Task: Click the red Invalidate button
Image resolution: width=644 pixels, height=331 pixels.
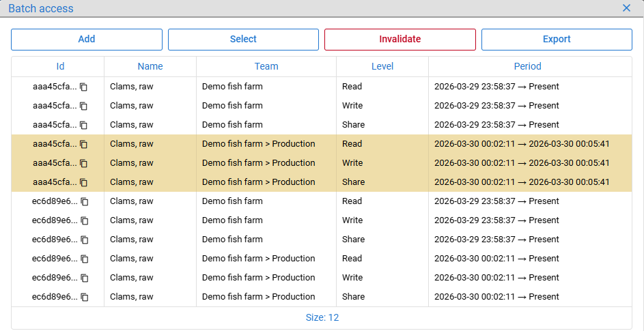Action: pyautogui.click(x=400, y=40)
